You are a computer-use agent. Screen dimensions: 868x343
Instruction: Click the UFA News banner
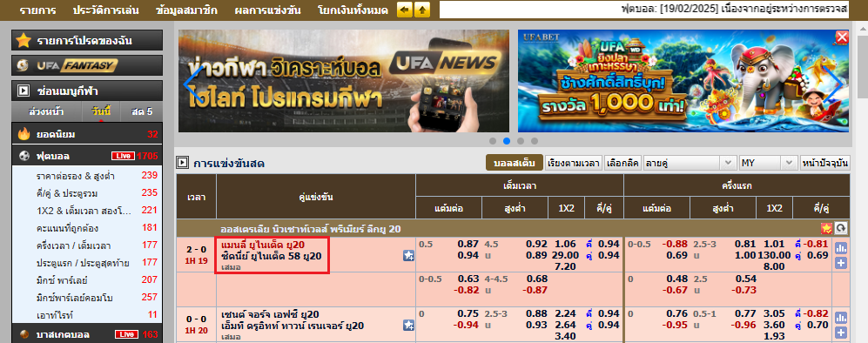pyautogui.click(x=344, y=81)
